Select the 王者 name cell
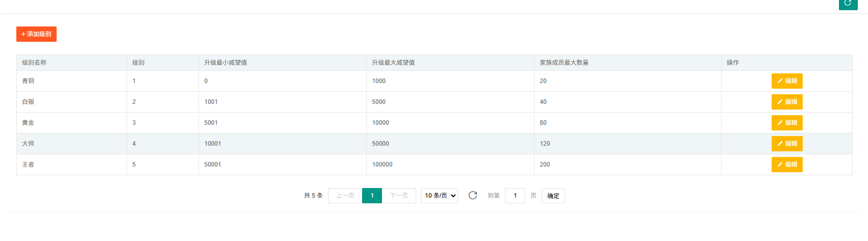This screenshot has width=868, height=241. (x=28, y=165)
